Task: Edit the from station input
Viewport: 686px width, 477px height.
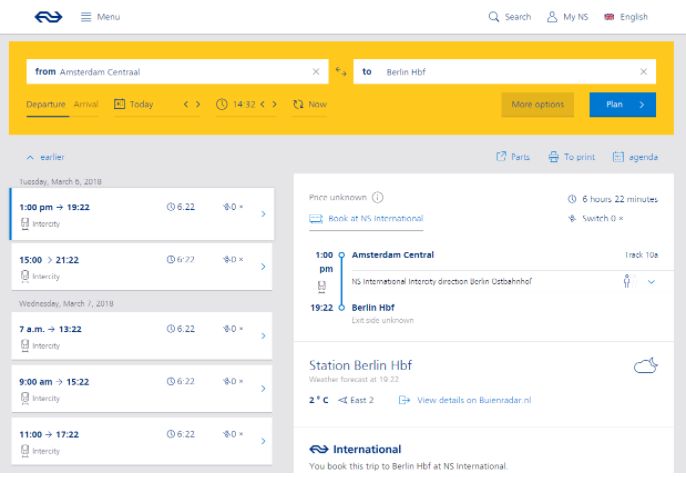Action: click(177, 72)
